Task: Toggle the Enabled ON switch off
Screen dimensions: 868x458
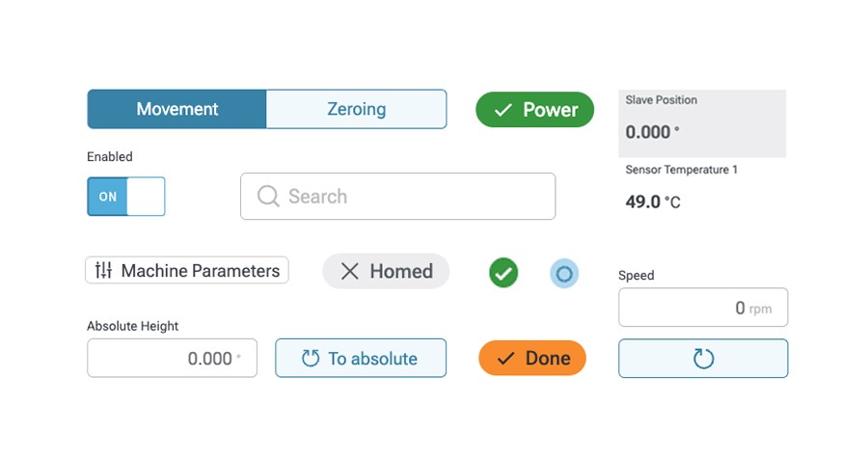Action: [126, 197]
